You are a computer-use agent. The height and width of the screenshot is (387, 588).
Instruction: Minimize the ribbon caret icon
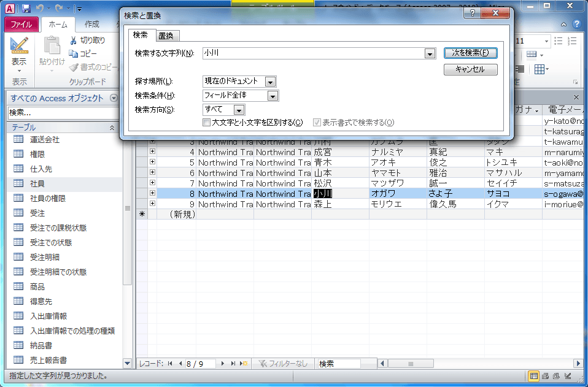pyautogui.click(x=563, y=25)
